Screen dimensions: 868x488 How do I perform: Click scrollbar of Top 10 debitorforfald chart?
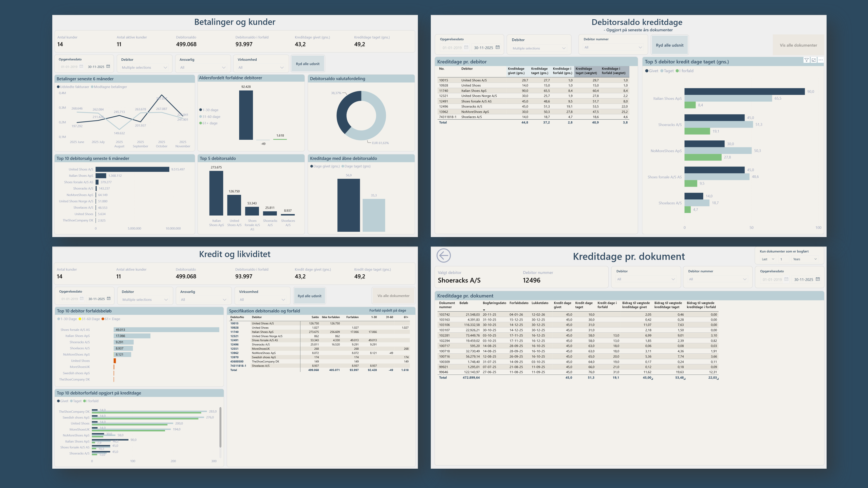(x=220, y=427)
